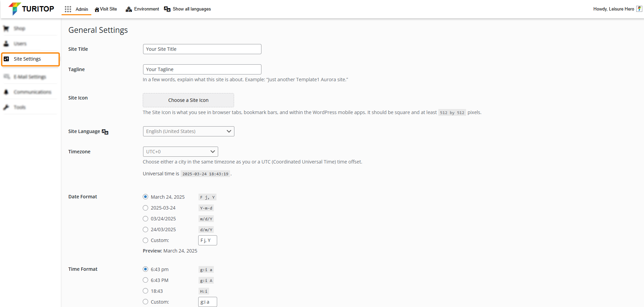Go to Communications in the sidebar

click(x=32, y=92)
